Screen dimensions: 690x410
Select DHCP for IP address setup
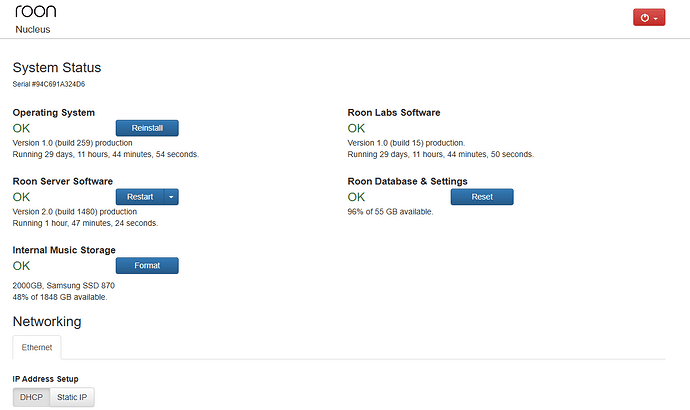(31, 397)
